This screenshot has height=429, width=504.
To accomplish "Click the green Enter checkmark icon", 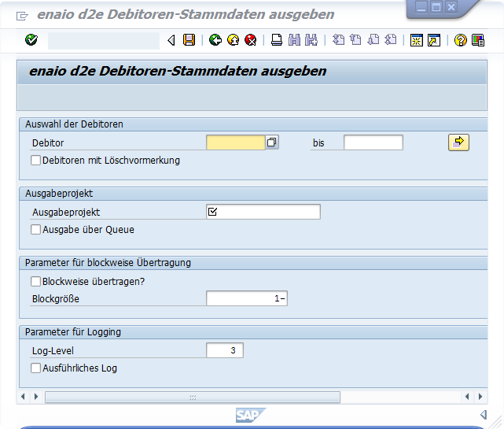I will pyautogui.click(x=31, y=40).
